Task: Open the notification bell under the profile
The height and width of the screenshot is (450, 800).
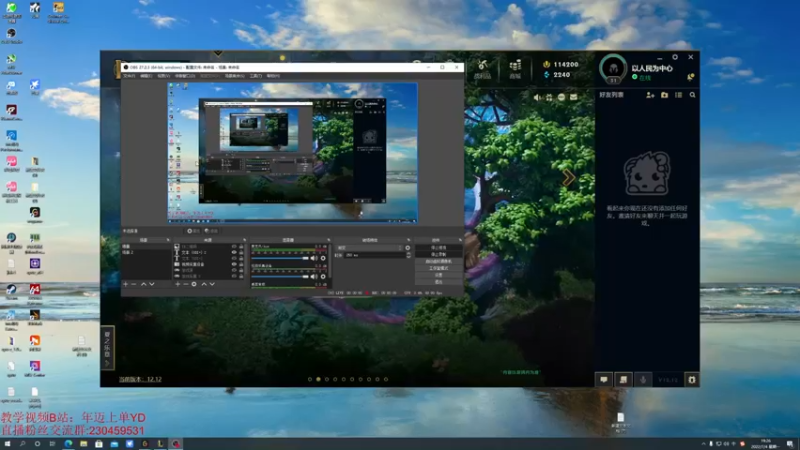Action: pos(690,77)
